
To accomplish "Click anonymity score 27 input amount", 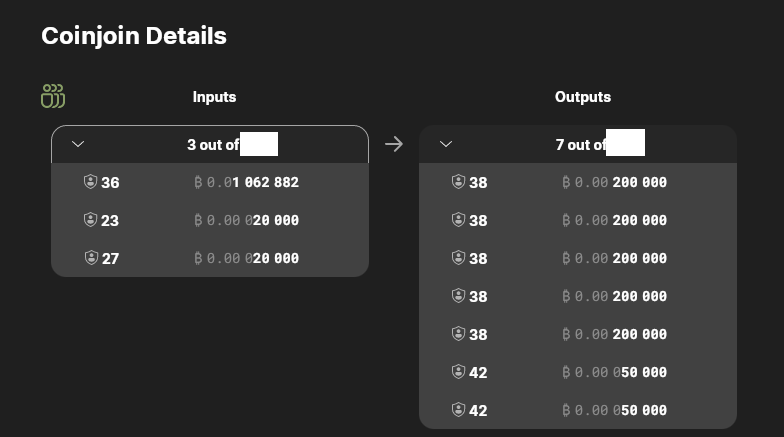I will (x=246, y=258).
